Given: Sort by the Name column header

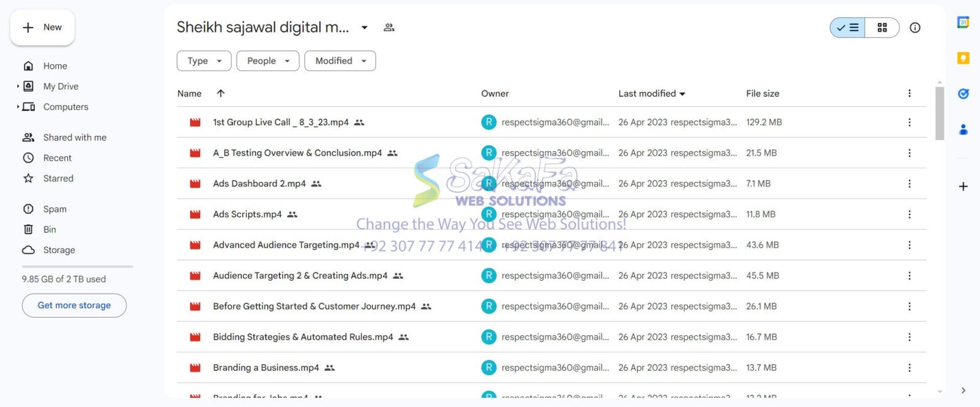Looking at the screenshot, I should [x=189, y=94].
